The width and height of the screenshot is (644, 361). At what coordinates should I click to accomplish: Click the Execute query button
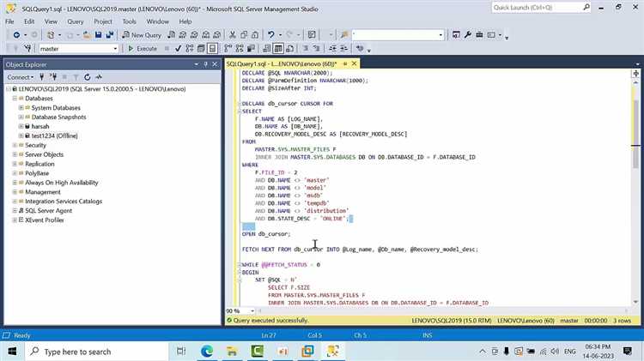[x=143, y=48]
